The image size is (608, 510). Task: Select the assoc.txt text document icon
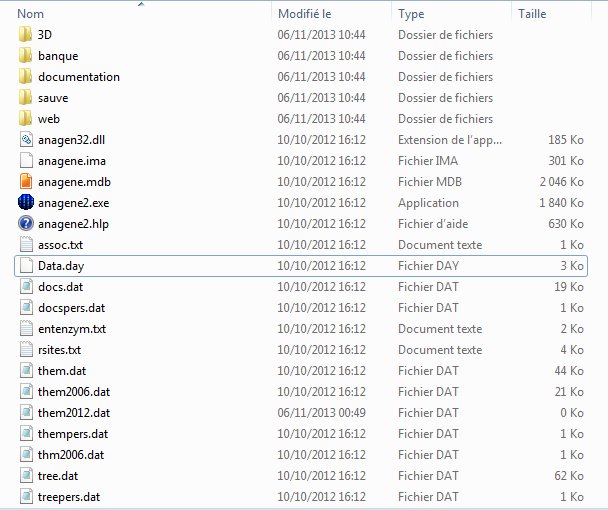point(26,245)
